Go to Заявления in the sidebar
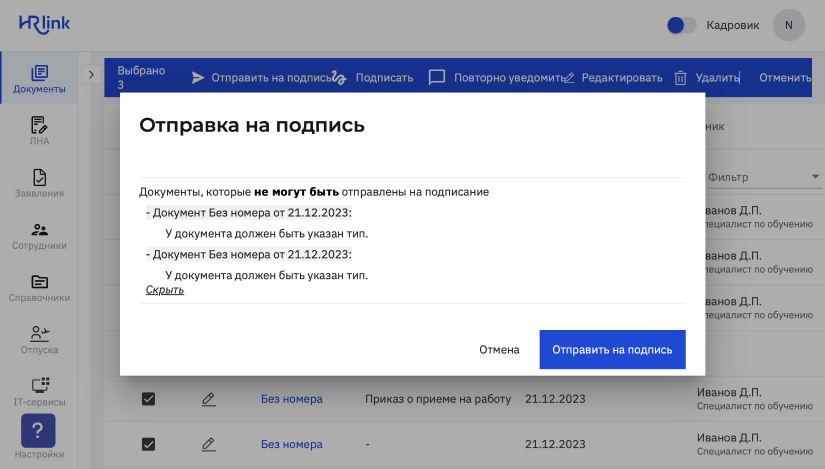 coord(39,182)
